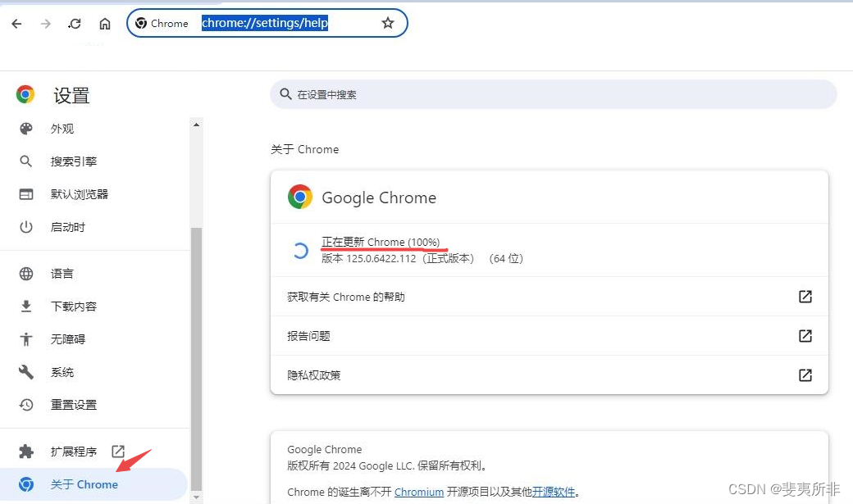
Task: Open 获取有关 Chrome 的帮助
Action: pos(550,297)
